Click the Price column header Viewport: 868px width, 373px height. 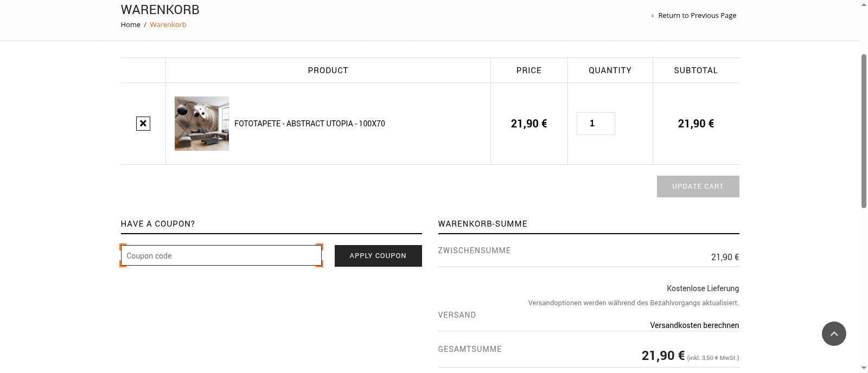tap(529, 70)
